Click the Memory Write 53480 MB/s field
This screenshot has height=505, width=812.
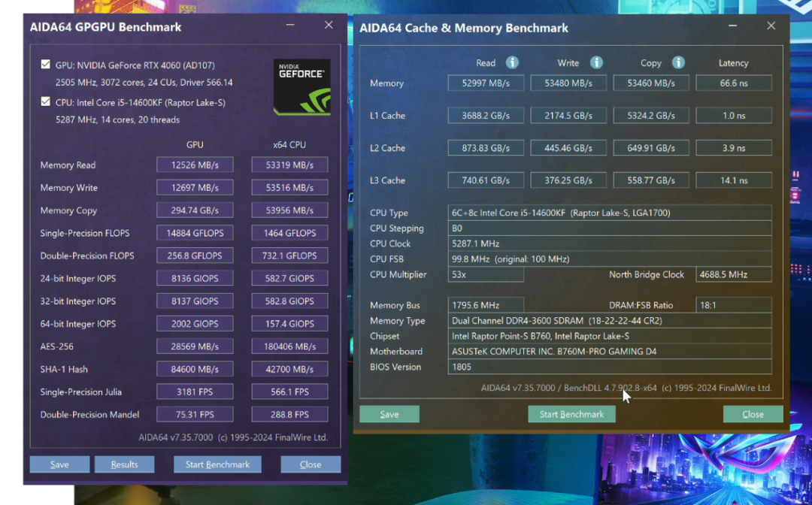[568, 83]
